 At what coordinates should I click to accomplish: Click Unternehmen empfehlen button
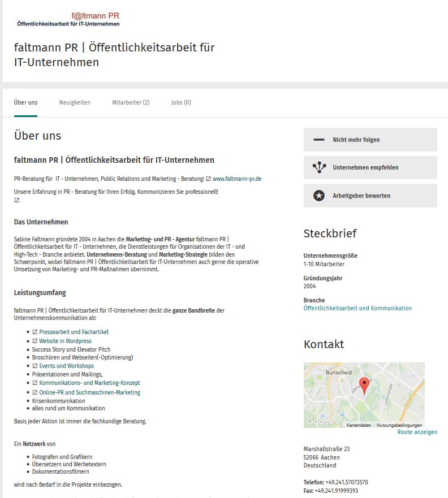click(370, 167)
